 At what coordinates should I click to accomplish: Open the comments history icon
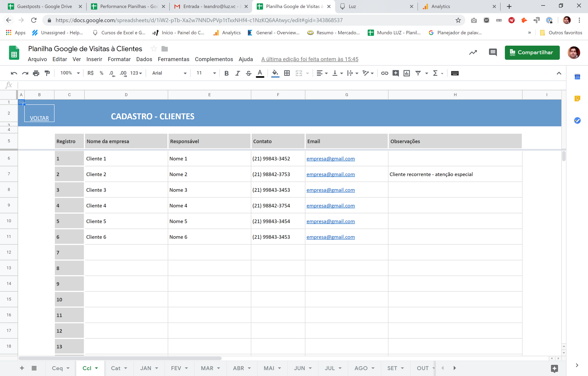[493, 52]
